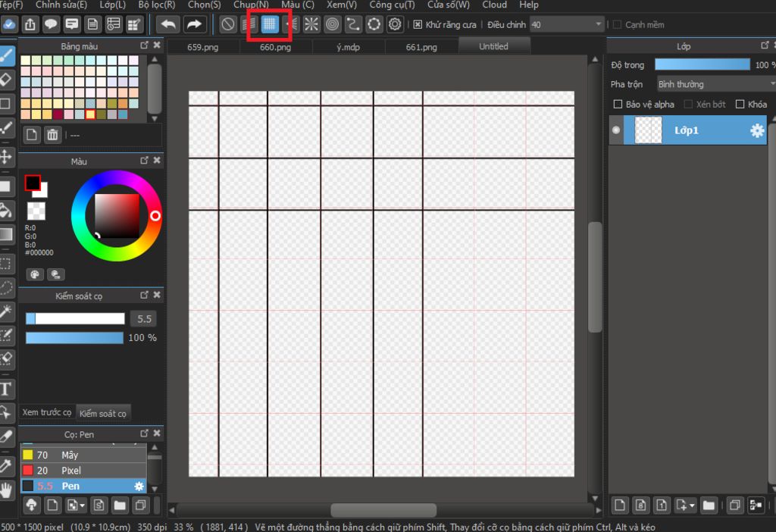
Task: Toggle the Cạnh mềm checkbox
Action: point(617,25)
